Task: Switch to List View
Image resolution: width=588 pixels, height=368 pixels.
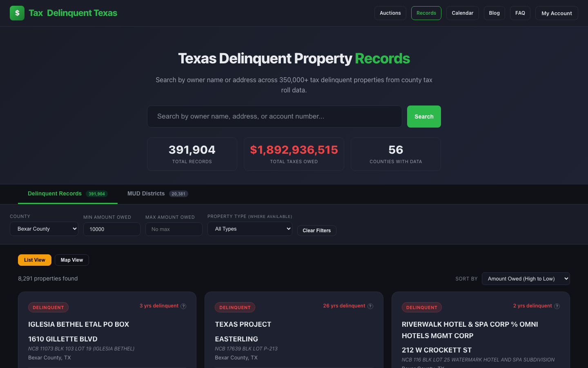Action: (35, 260)
